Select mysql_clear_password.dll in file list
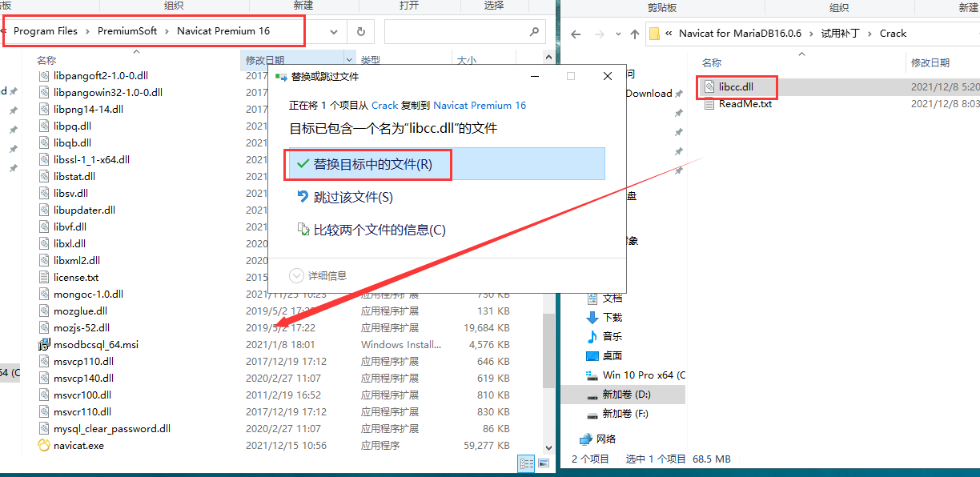Image resolution: width=980 pixels, height=477 pixels. point(112,428)
